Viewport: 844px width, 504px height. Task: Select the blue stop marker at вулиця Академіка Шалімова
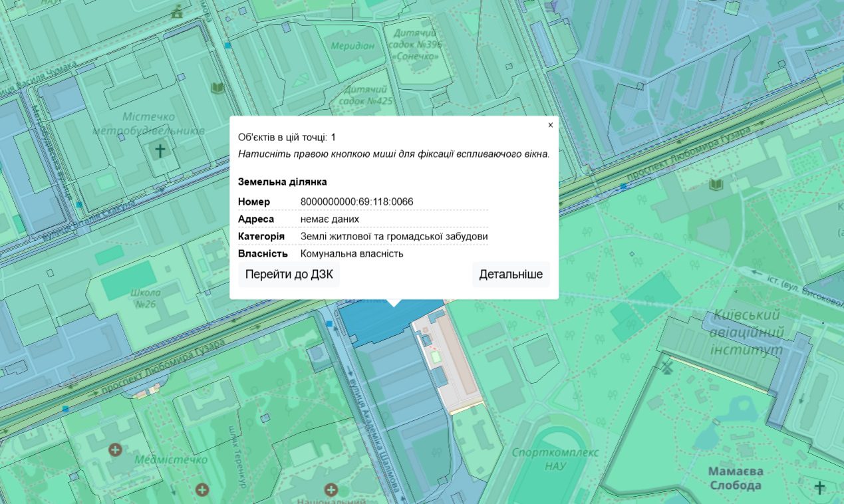coord(330,324)
